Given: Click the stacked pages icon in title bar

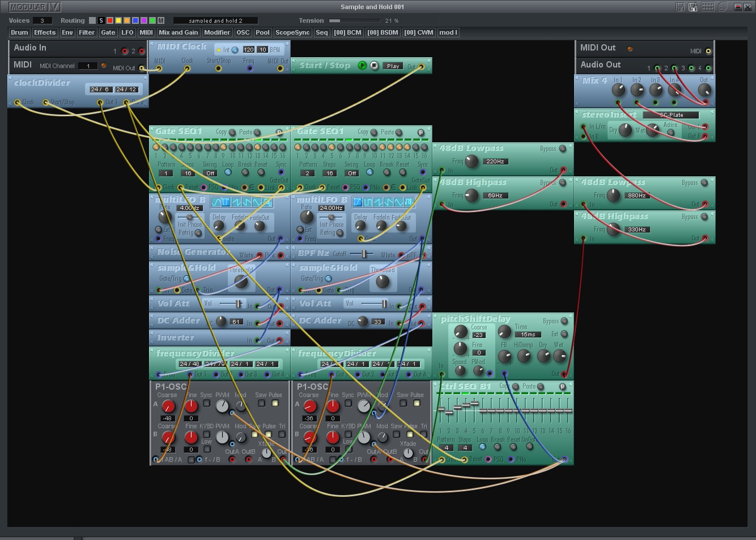Looking at the screenshot, I should [x=722, y=7].
